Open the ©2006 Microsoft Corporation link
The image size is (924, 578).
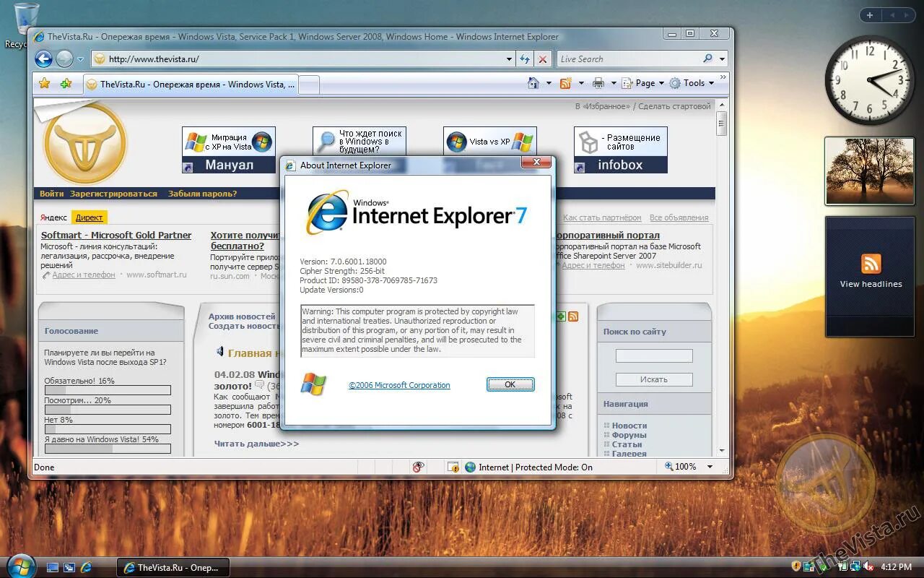(399, 385)
